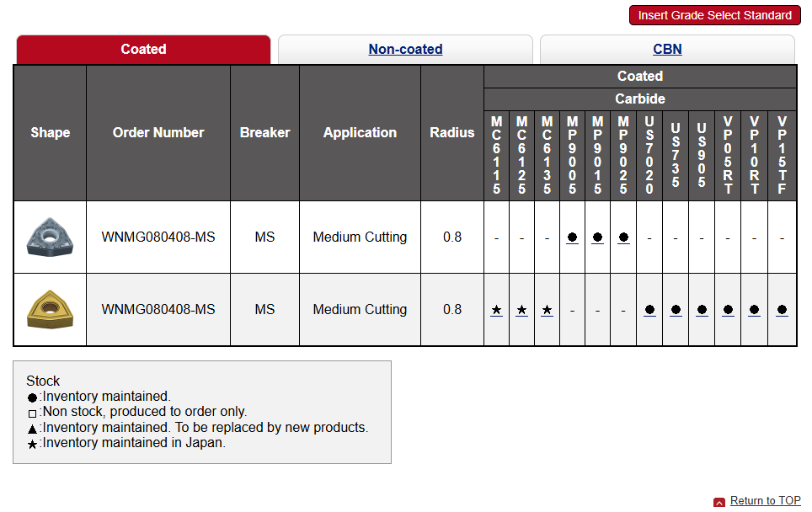Click the Return to TOP link
Viewport: 812px width, 512px height.
click(x=765, y=500)
